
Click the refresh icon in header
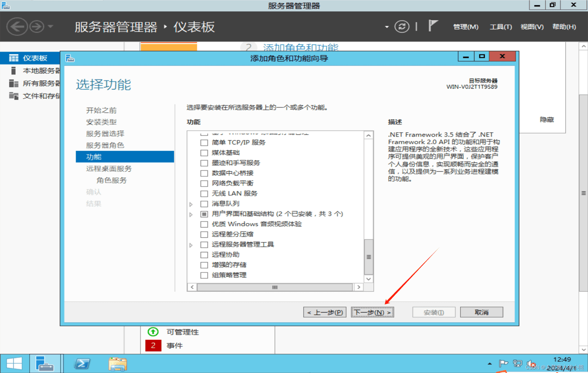(402, 27)
